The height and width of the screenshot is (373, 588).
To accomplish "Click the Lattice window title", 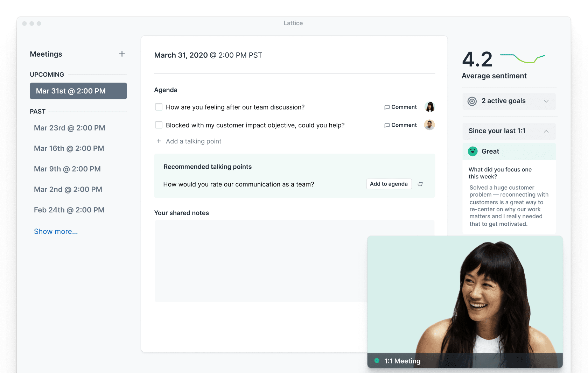I will click(x=293, y=23).
